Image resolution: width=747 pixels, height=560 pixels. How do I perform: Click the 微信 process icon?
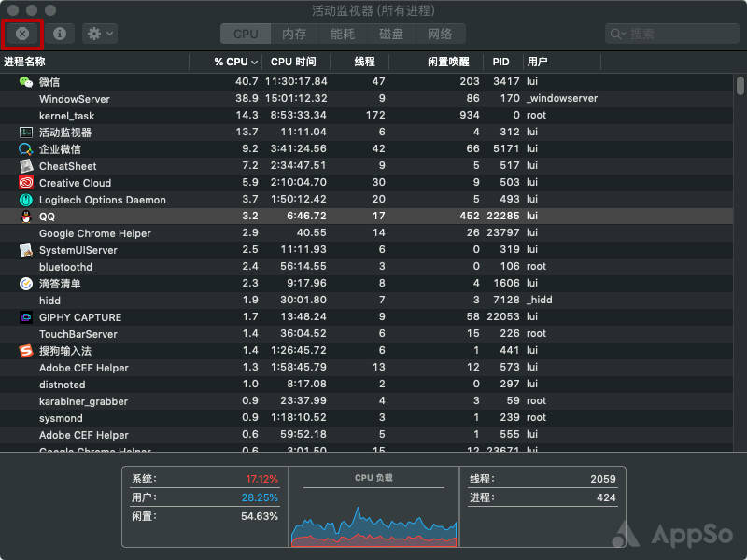click(24, 82)
